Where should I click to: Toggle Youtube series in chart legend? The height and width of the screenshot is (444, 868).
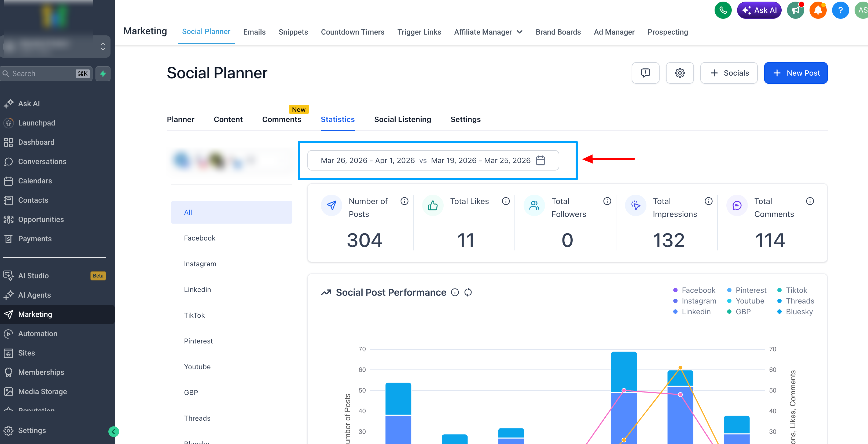coord(745,301)
